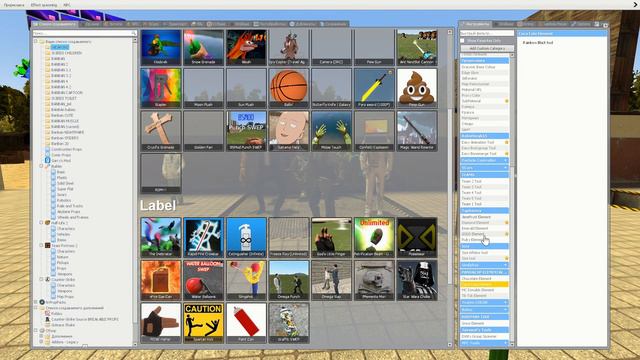This screenshot has width=640, height=360.
Task: Collapse the Counter-Strike tree node
Action: tap(41, 279)
